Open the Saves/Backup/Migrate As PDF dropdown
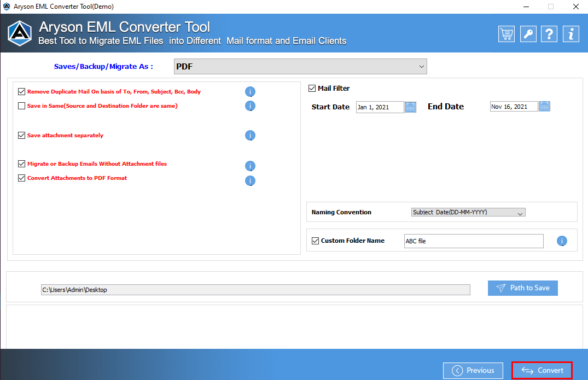The image size is (588, 380). (x=300, y=66)
